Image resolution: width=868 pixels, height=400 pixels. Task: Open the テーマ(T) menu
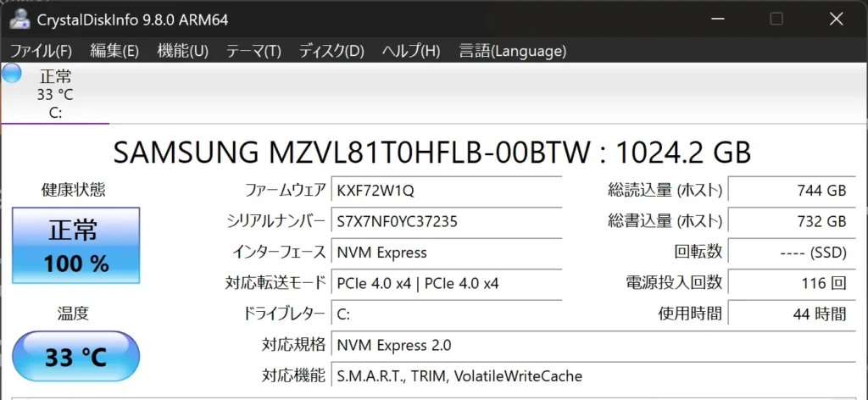click(253, 51)
